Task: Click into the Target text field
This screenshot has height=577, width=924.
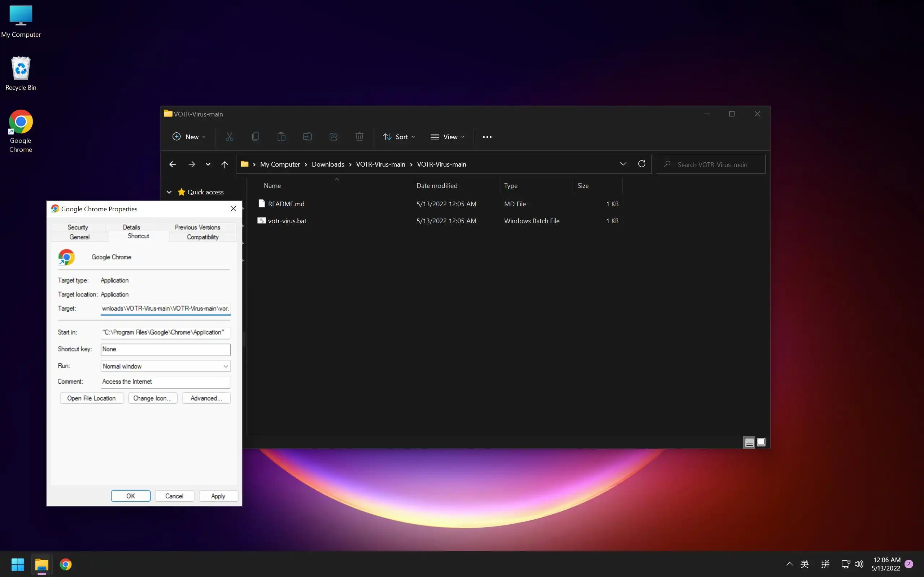Action: [165, 308]
